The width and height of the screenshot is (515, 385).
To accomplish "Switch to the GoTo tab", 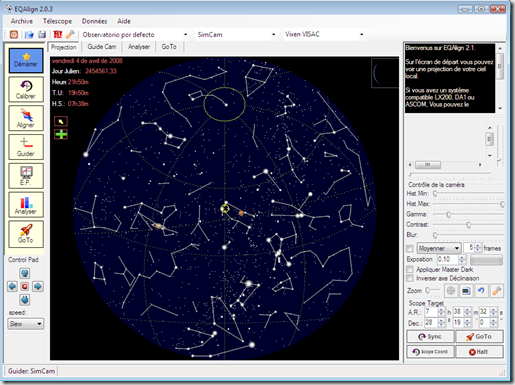I will [169, 47].
